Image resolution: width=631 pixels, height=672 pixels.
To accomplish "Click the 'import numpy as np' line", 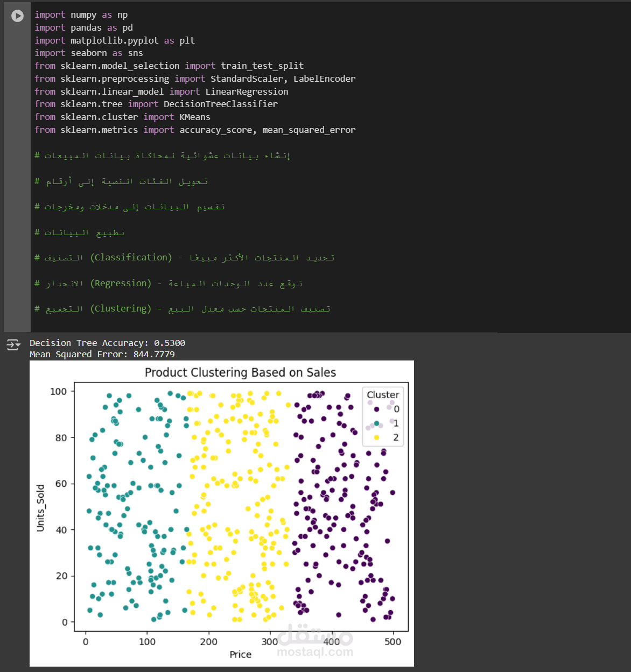I will tap(81, 15).
